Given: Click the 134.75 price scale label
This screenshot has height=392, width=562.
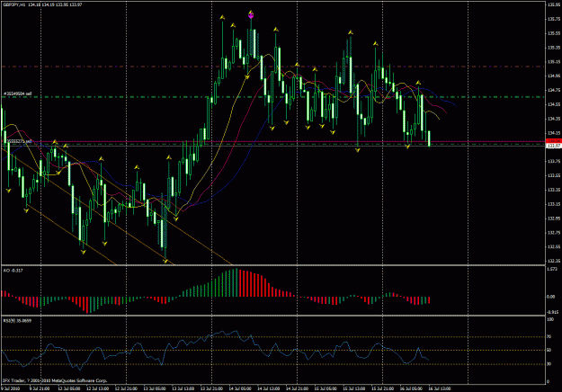Looking at the screenshot, I should click(x=553, y=90).
